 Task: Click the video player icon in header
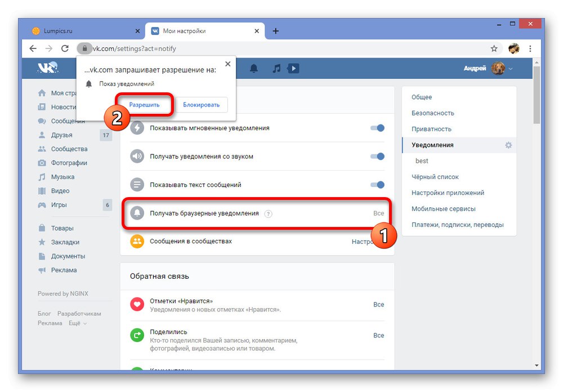click(x=293, y=68)
